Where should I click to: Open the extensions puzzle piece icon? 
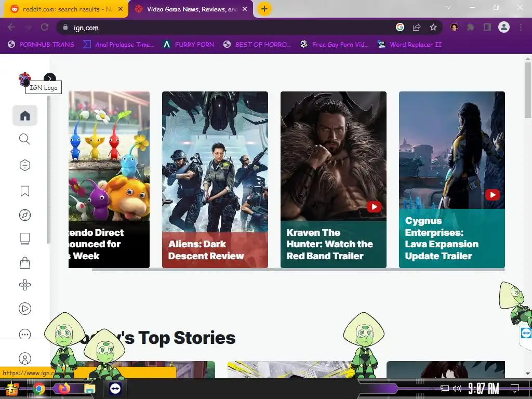click(471, 27)
